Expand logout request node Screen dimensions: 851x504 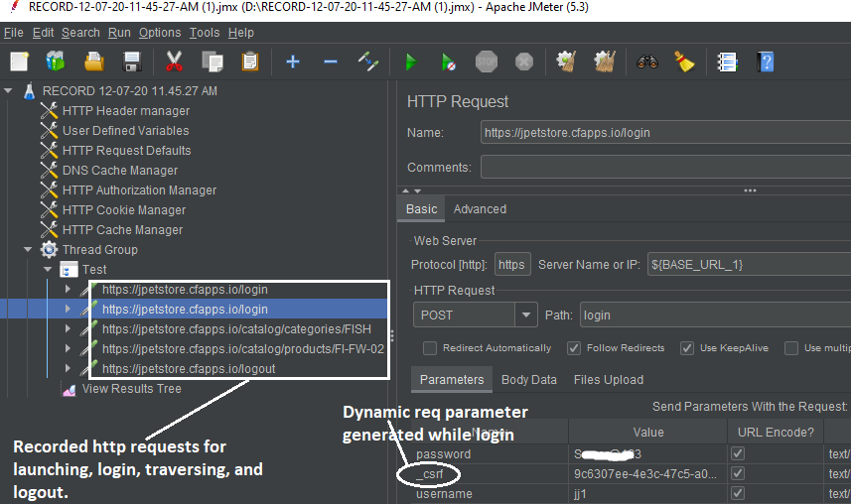point(68,368)
